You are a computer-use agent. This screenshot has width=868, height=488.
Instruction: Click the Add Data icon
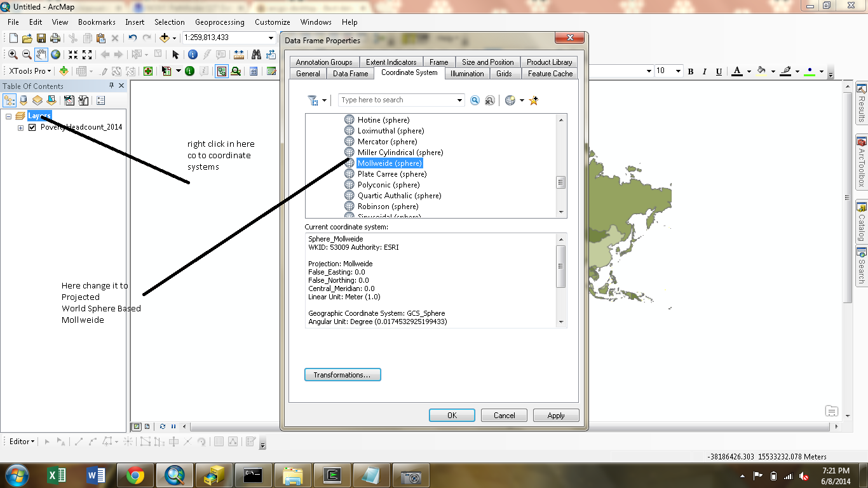click(x=165, y=38)
